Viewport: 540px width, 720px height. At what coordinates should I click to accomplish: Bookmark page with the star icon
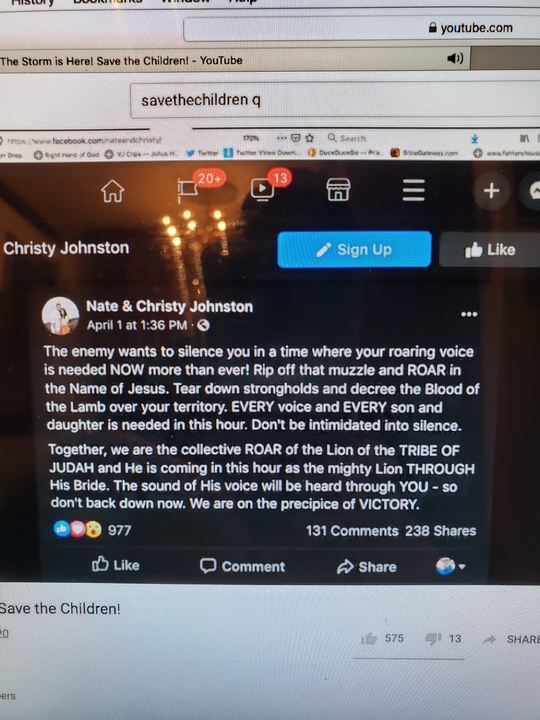click(x=309, y=138)
